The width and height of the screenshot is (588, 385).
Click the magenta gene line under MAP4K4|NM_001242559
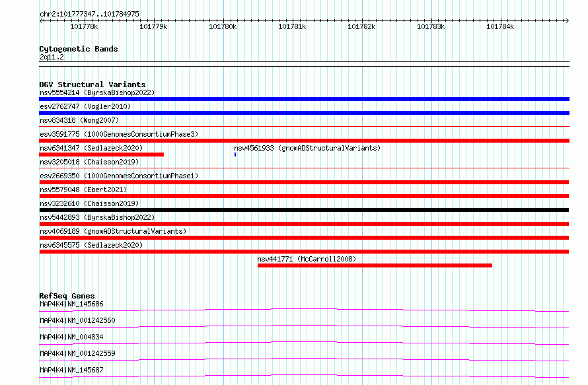pos(304,359)
